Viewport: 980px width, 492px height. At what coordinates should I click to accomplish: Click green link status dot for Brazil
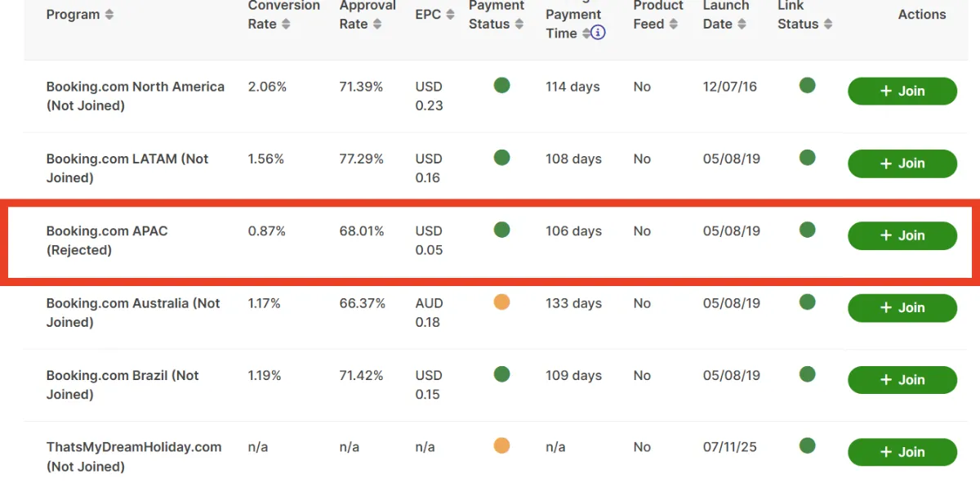[x=807, y=374]
